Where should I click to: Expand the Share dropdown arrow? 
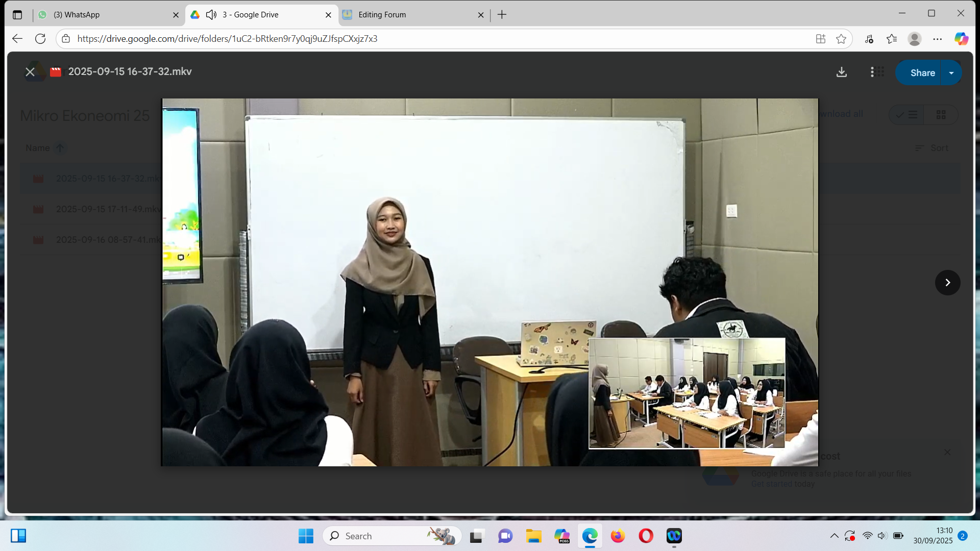[x=951, y=73]
